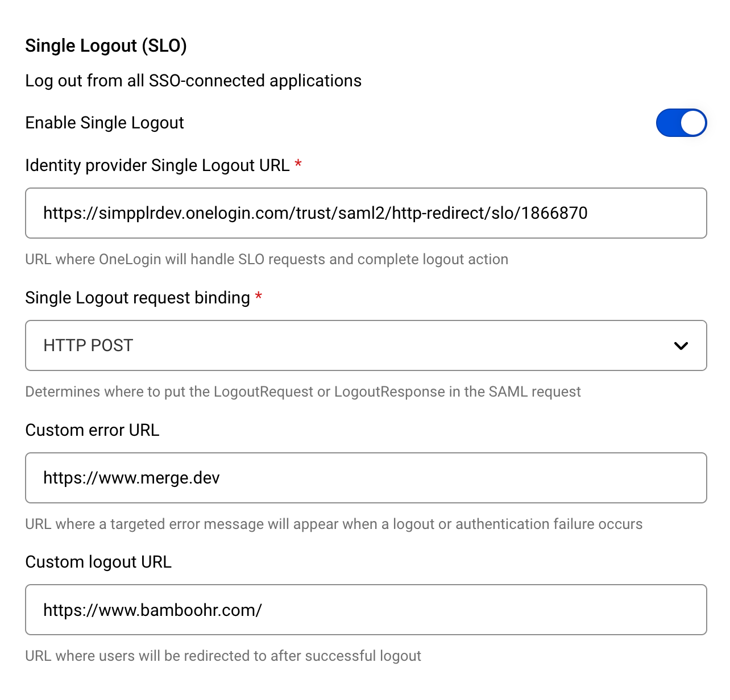This screenshot has width=730, height=700.
Task: Click the Single Logout request binding label
Action: coord(138,298)
